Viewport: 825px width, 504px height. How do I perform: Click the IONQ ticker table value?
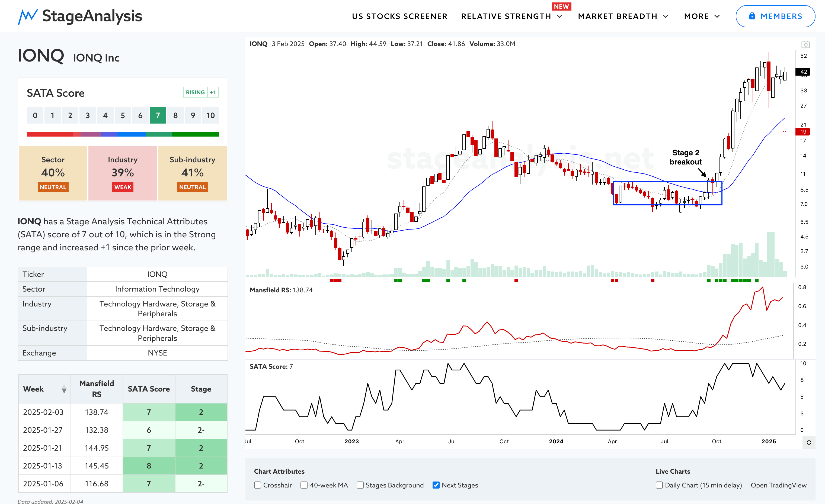pyautogui.click(x=157, y=274)
